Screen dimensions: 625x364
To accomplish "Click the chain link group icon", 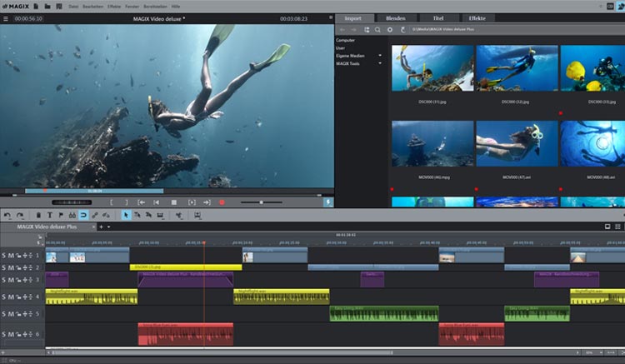I will [x=95, y=215].
